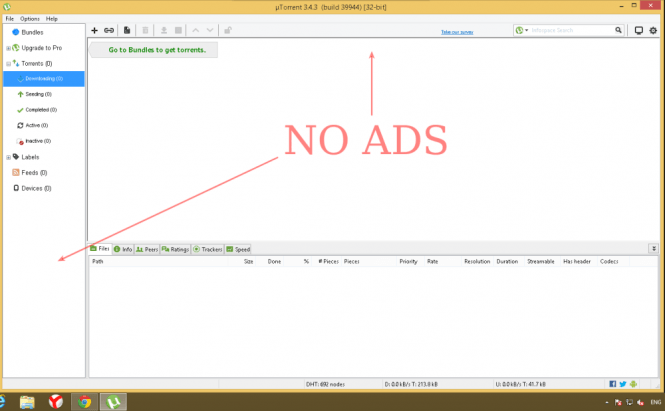Switch to the Trackers tab
This screenshot has height=411, width=665.
(208, 249)
